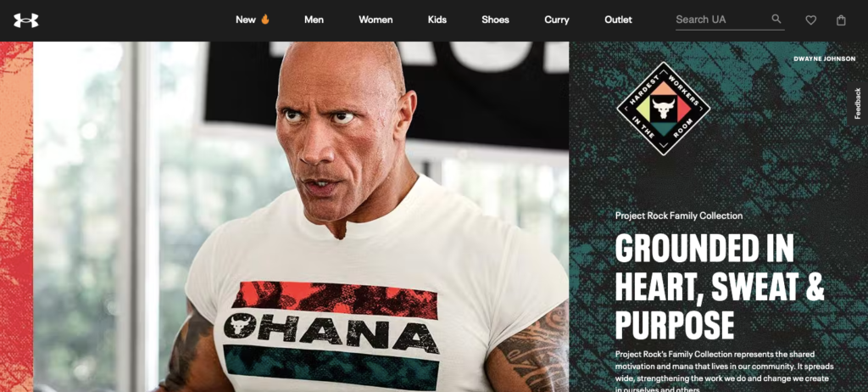
Task: Click the bull logo on the Ohana shirt
Action: (239, 326)
